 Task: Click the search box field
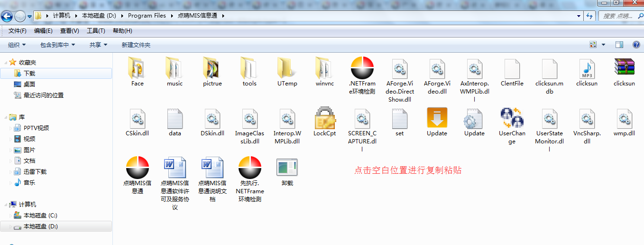tap(619, 16)
